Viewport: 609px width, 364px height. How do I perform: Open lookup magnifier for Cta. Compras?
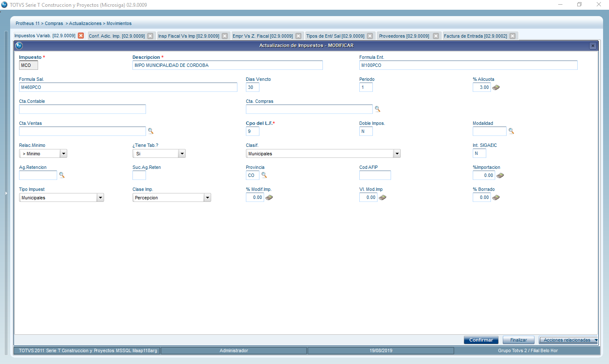tap(378, 109)
